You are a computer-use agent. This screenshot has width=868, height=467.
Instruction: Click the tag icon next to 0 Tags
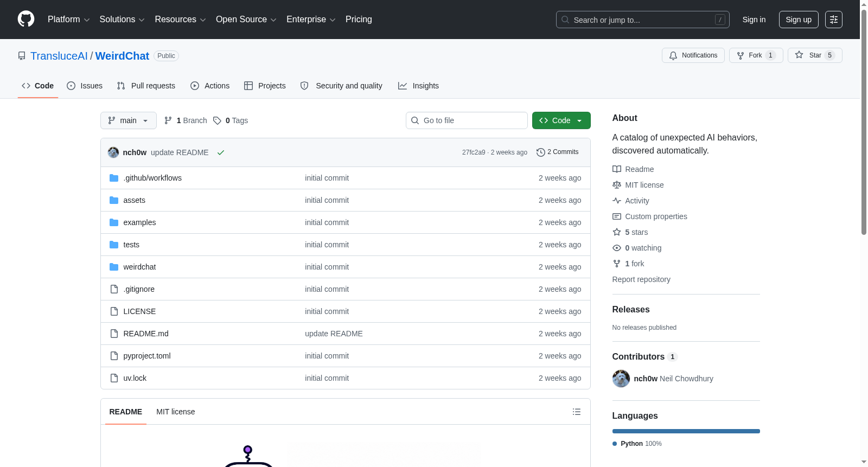pos(217,120)
